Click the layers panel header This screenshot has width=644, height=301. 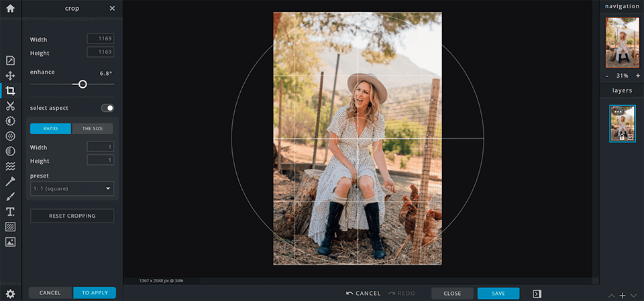point(622,91)
